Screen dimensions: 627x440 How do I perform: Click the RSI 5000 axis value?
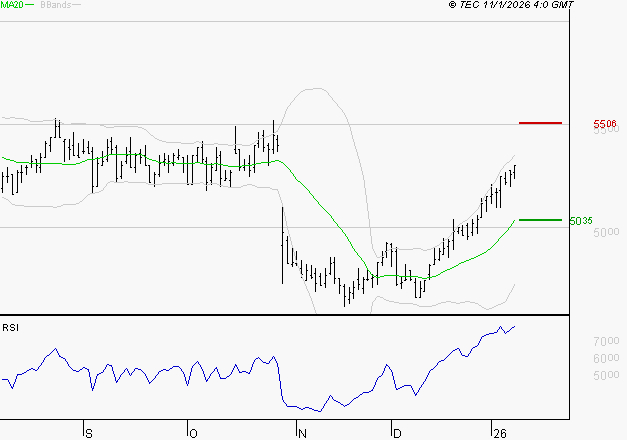606,375
